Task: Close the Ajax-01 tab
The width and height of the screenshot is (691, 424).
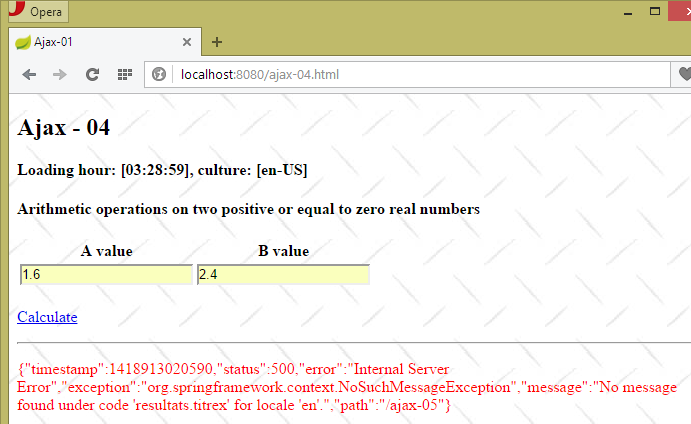Action: click(186, 42)
